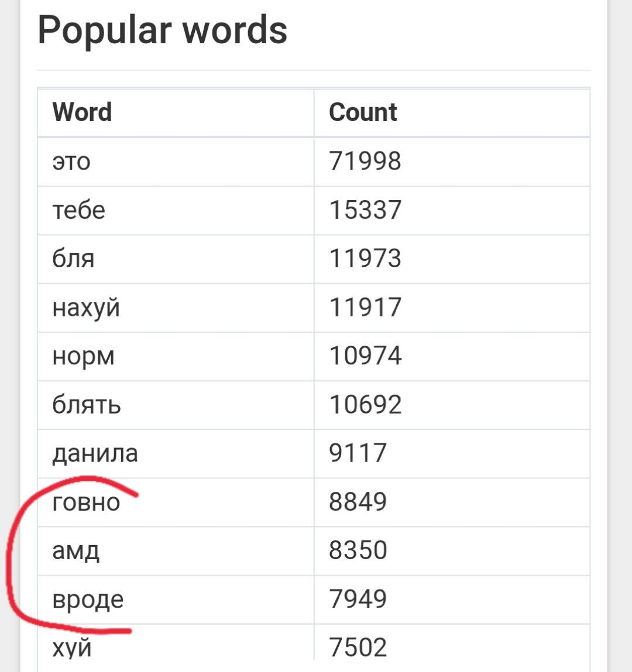Select the word cell "норм"

(x=84, y=356)
